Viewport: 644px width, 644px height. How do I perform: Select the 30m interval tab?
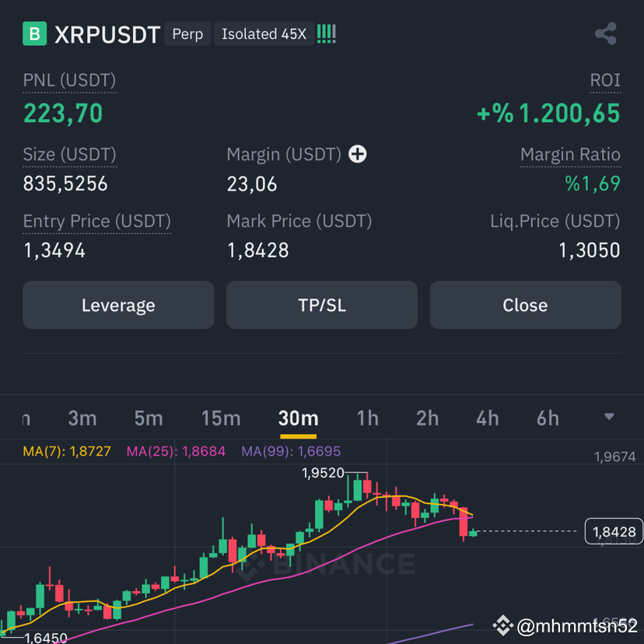coord(298,418)
